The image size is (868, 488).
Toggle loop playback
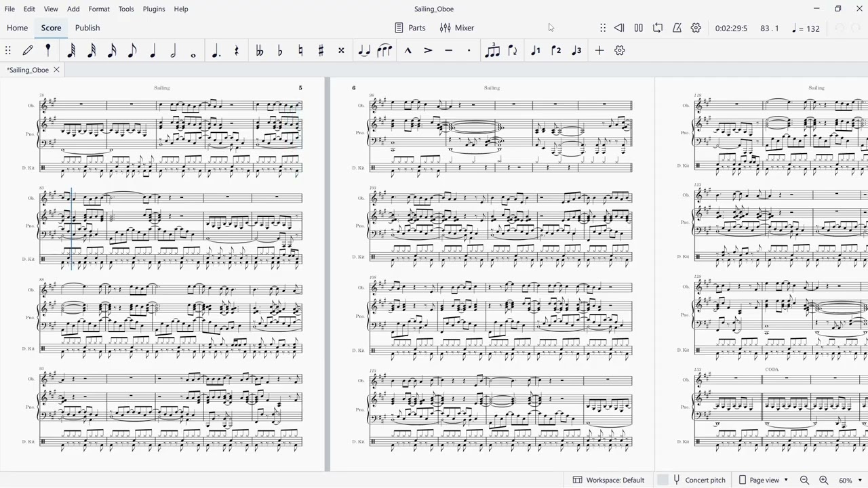pyautogui.click(x=658, y=28)
